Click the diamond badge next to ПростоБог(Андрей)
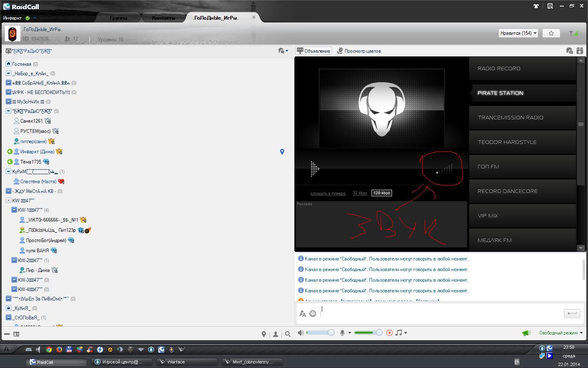Screen dimensions: 588x368 pyautogui.click(x=71, y=240)
